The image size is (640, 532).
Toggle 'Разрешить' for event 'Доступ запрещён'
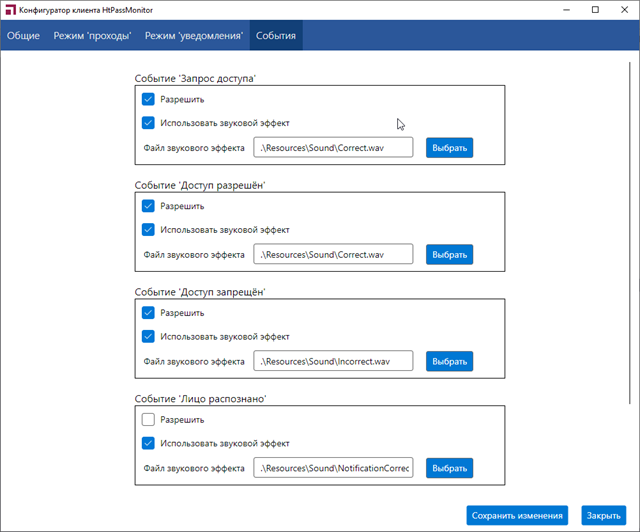(x=148, y=313)
